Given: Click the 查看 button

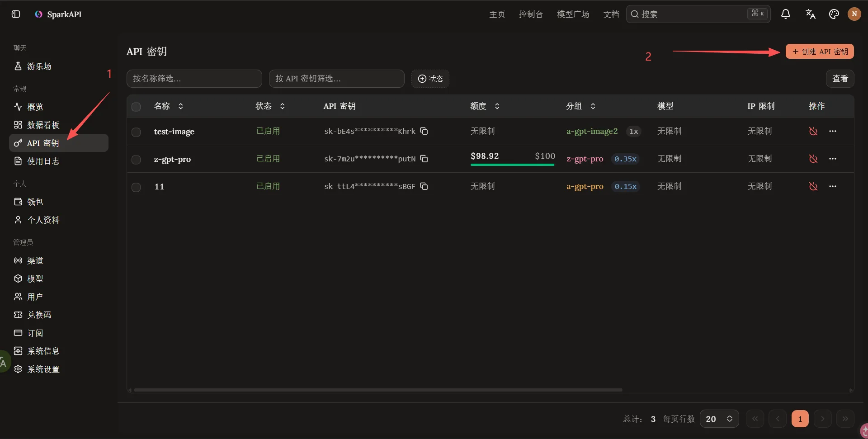Looking at the screenshot, I should tap(840, 79).
